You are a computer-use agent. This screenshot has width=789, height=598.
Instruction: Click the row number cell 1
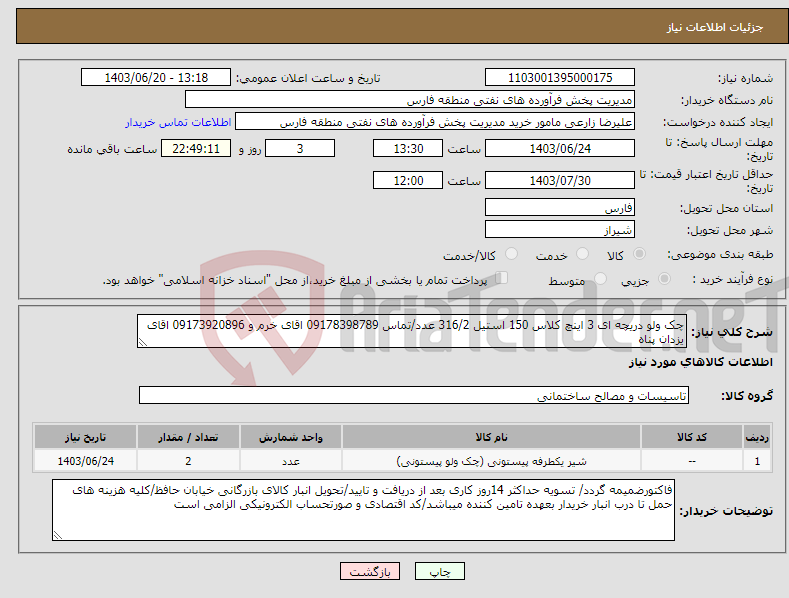[757, 461]
